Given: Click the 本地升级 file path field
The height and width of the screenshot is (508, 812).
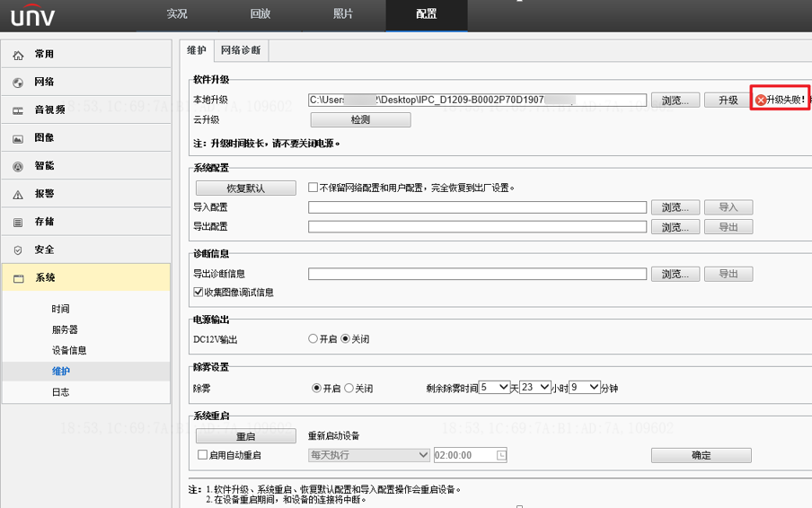Looking at the screenshot, I should [x=478, y=100].
